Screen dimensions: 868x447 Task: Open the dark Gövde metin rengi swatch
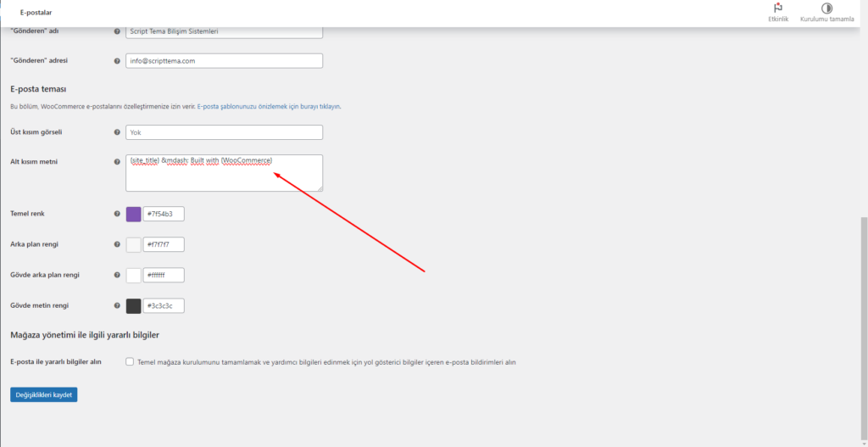(x=133, y=305)
